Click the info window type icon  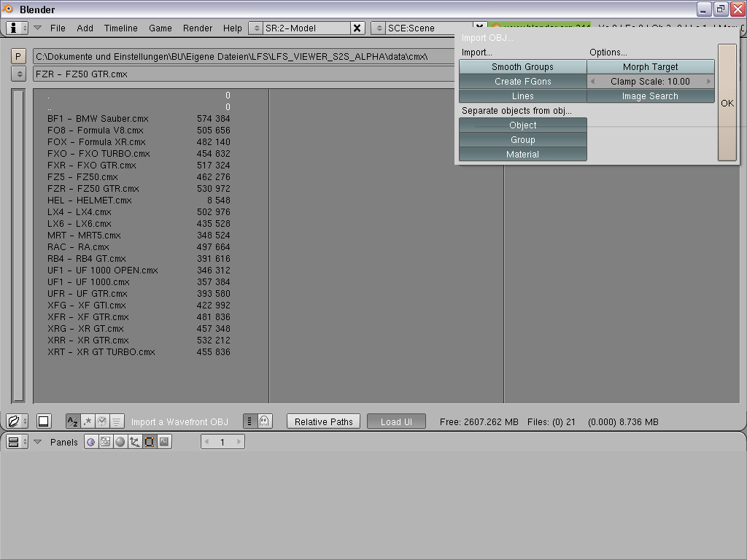point(13,28)
